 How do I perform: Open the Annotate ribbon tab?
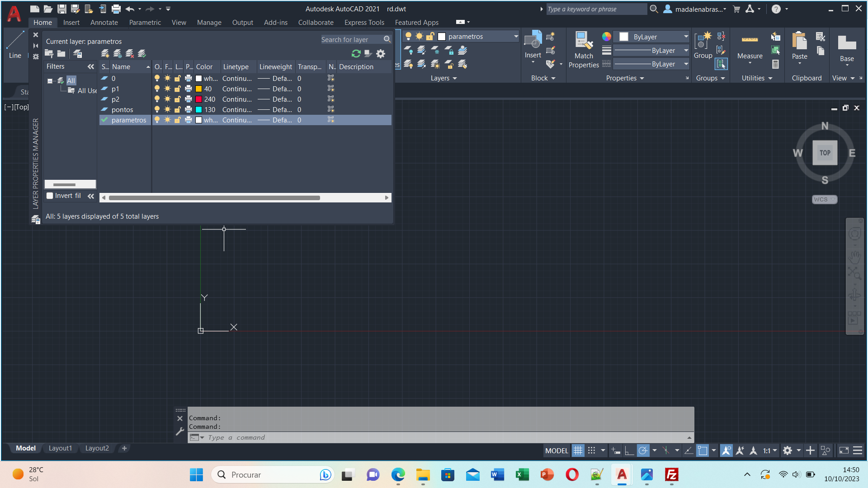(x=104, y=22)
